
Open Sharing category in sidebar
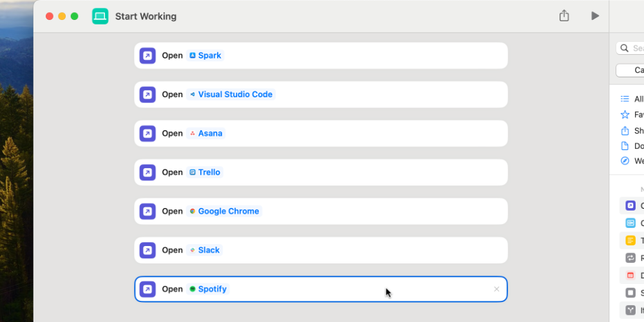(x=625, y=131)
